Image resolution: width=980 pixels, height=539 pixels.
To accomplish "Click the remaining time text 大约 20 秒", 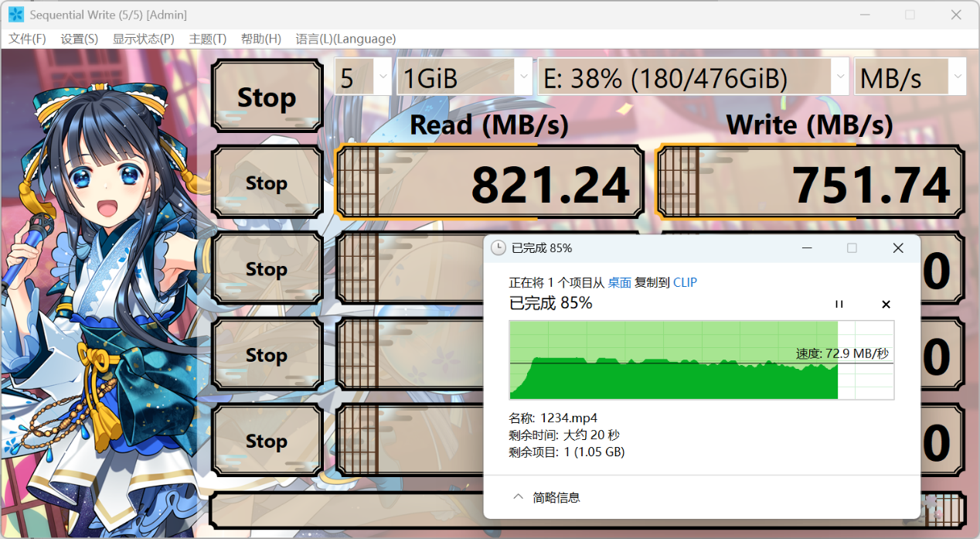I will pos(591,435).
